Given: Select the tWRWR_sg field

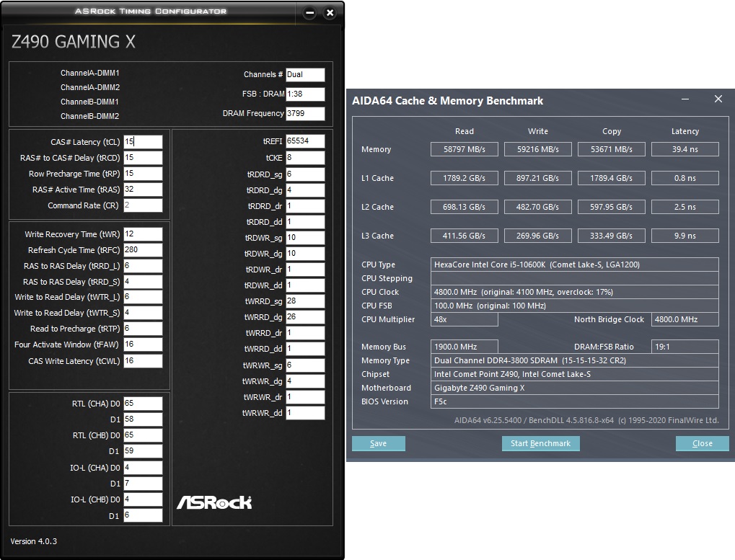Looking at the screenshot, I should coord(305,365).
